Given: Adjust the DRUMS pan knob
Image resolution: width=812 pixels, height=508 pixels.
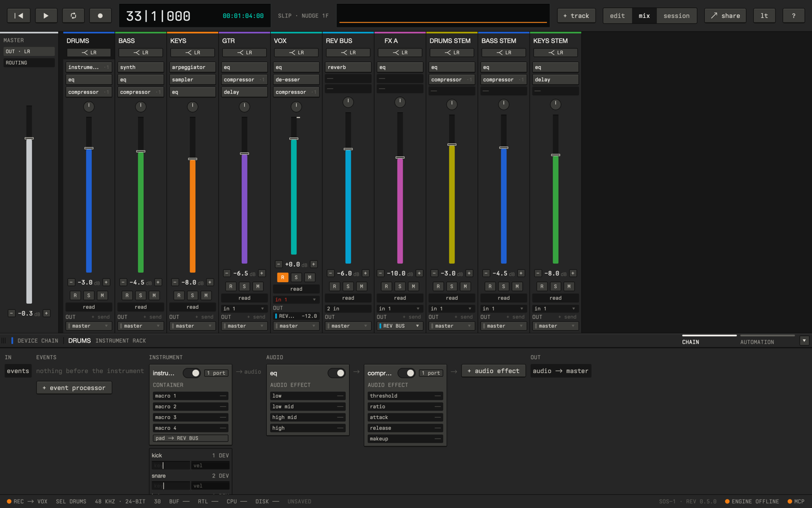Looking at the screenshot, I should pyautogui.click(x=89, y=106).
